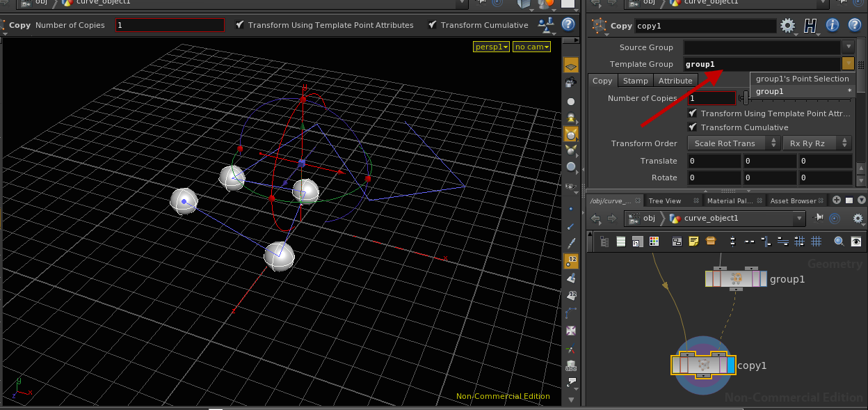Click the color palette icon in network toolbar
The height and width of the screenshot is (410, 868).
coord(654,242)
